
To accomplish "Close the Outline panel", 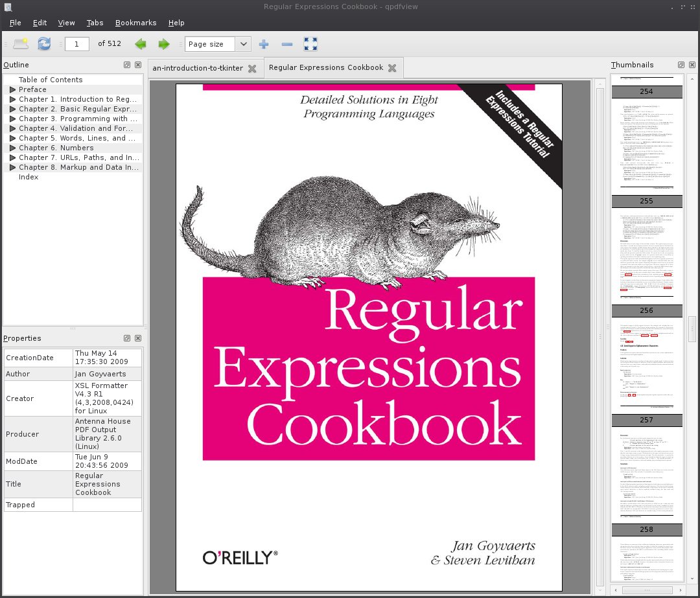I will (x=138, y=65).
